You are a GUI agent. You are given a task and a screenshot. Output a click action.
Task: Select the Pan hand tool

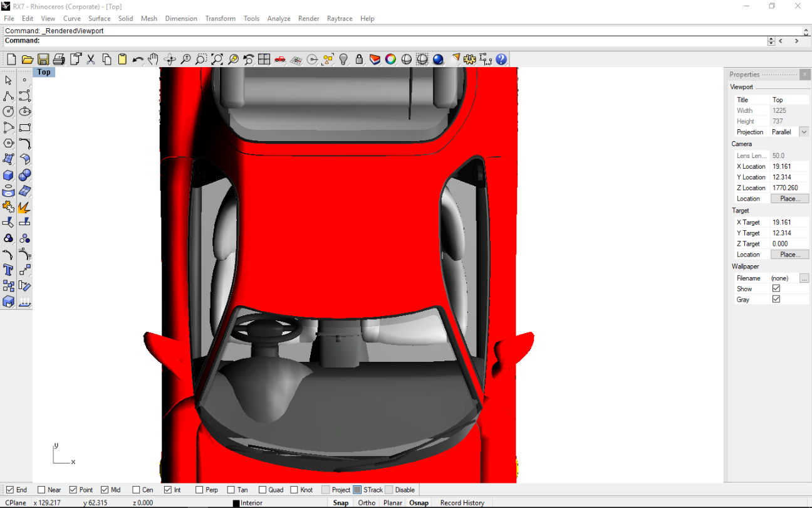click(x=154, y=60)
